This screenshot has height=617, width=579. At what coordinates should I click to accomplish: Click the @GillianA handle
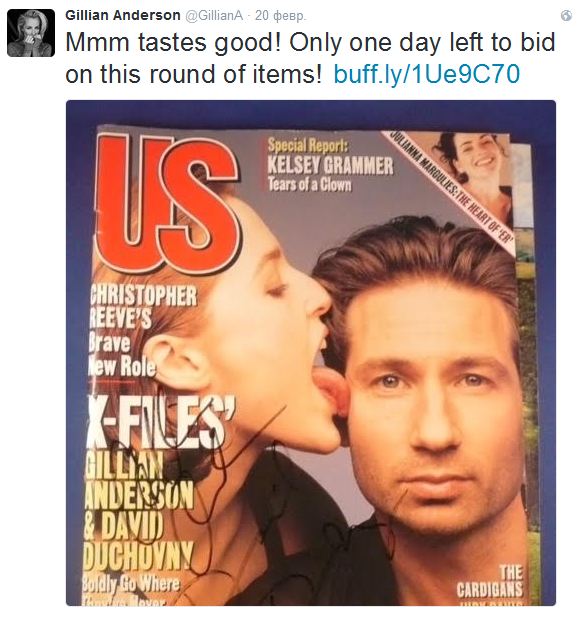[x=214, y=16]
